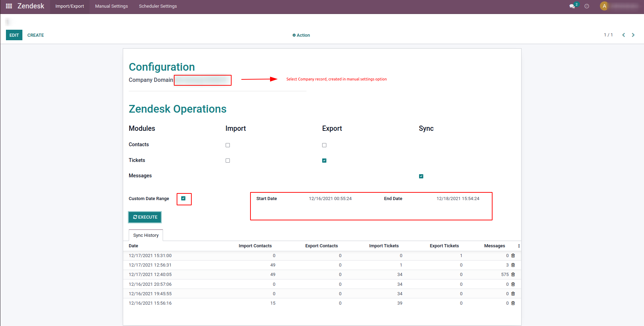Delete the 12/16/2021 20:57:06 history row

[513, 284]
